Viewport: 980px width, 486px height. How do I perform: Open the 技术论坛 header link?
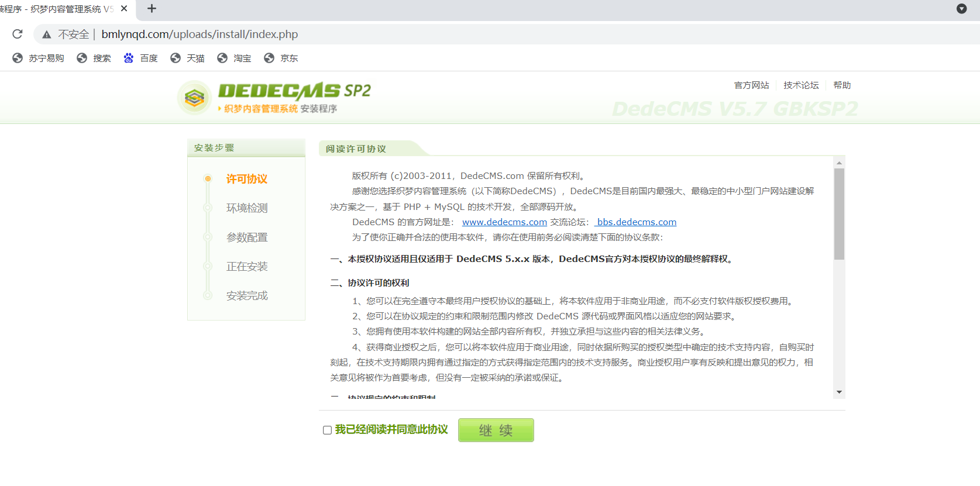[801, 85]
